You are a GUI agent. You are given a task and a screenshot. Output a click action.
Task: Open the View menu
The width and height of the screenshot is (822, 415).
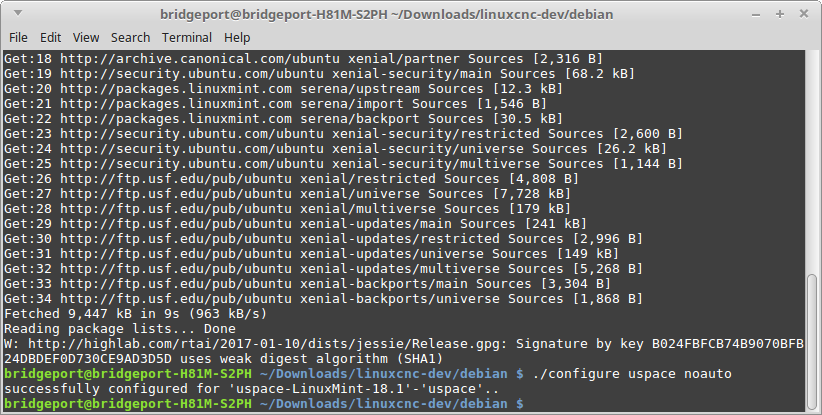[x=86, y=37]
